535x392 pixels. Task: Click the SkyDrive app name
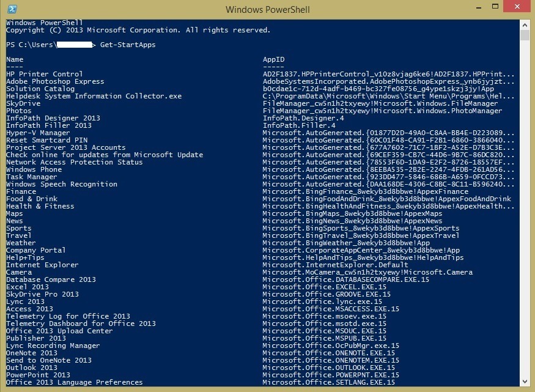(x=23, y=103)
